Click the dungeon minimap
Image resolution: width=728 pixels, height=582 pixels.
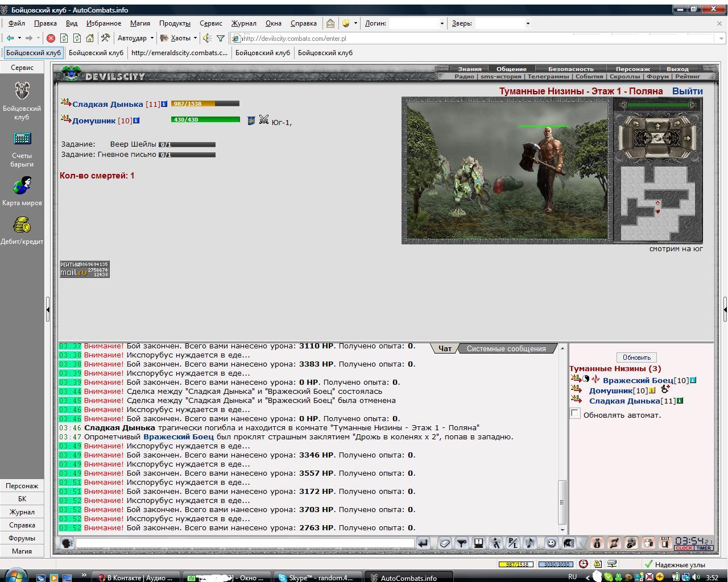(x=658, y=203)
